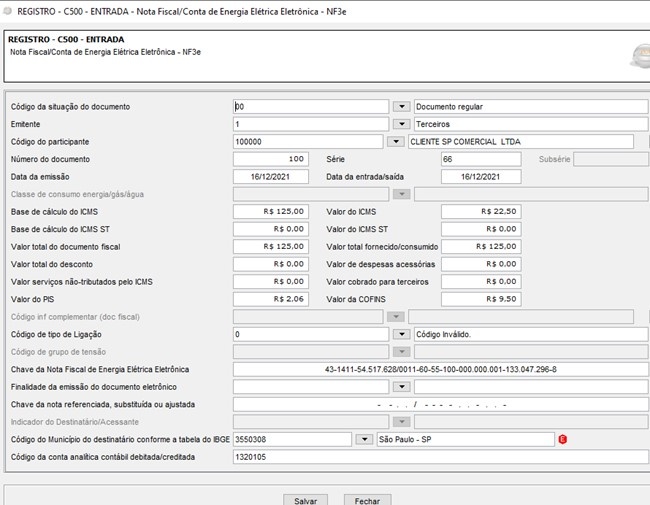Expand the Código do Município IBGE dropdown
The height and width of the screenshot is (505, 650).
point(364,439)
